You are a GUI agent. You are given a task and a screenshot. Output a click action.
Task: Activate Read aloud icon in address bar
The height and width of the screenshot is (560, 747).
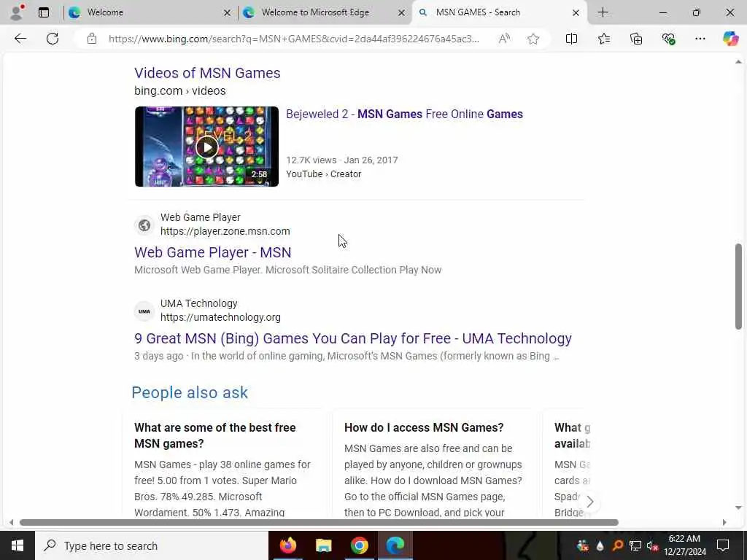(x=504, y=39)
